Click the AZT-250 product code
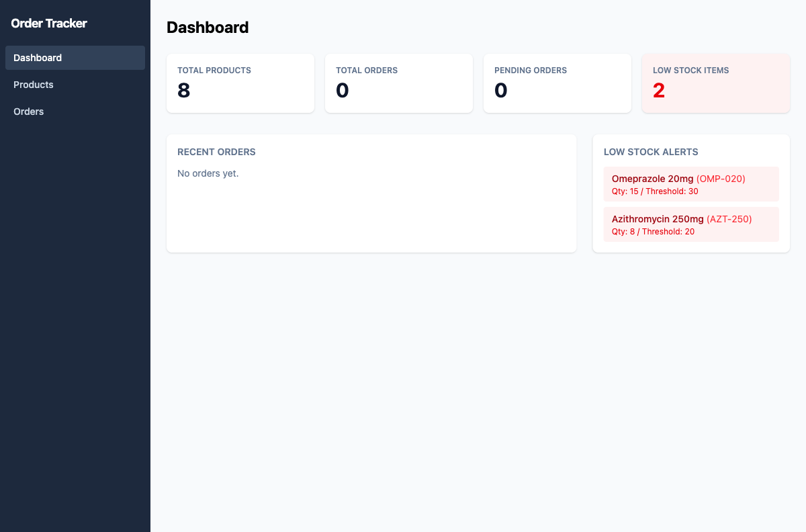 pyautogui.click(x=729, y=219)
